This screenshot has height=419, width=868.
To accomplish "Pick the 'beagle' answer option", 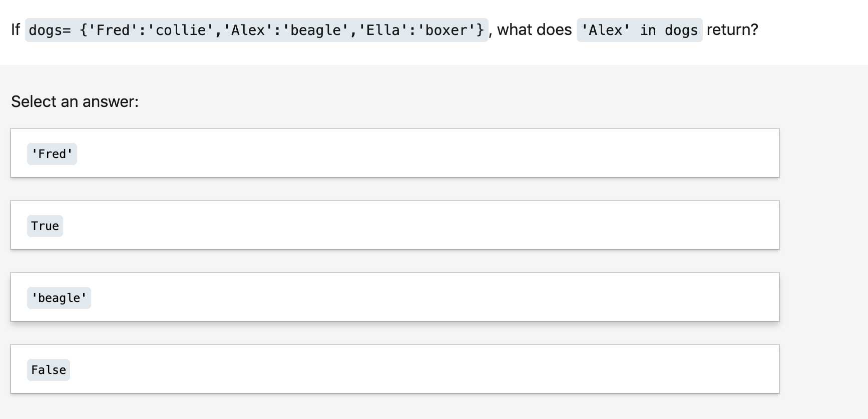I will [59, 298].
